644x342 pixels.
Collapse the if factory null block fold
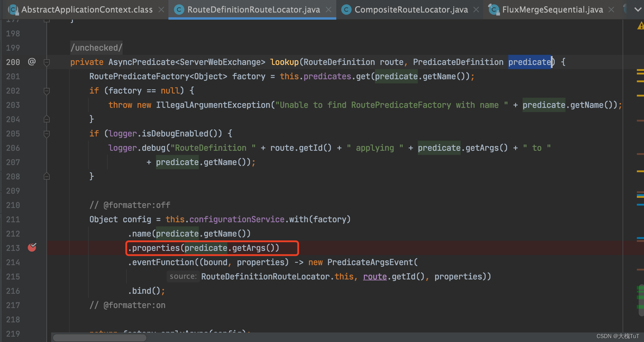tap(47, 91)
